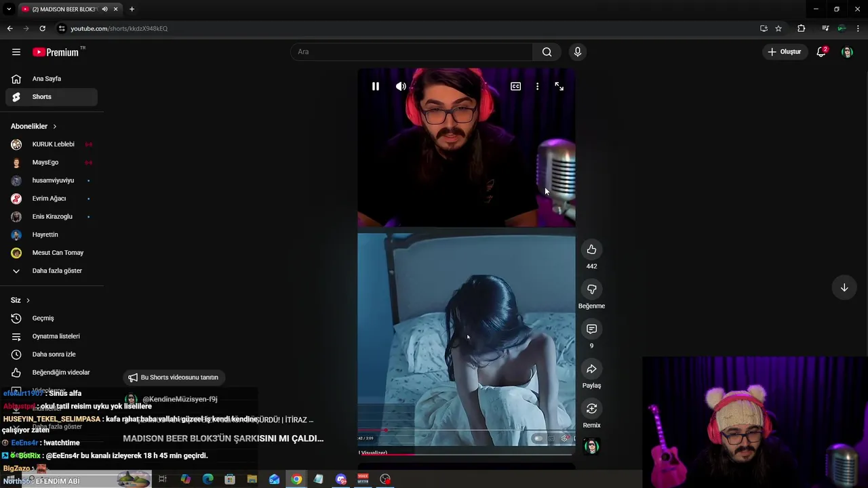Expand Abonelikler section chevron
The width and height of the screenshot is (868, 488).
pyautogui.click(x=54, y=126)
